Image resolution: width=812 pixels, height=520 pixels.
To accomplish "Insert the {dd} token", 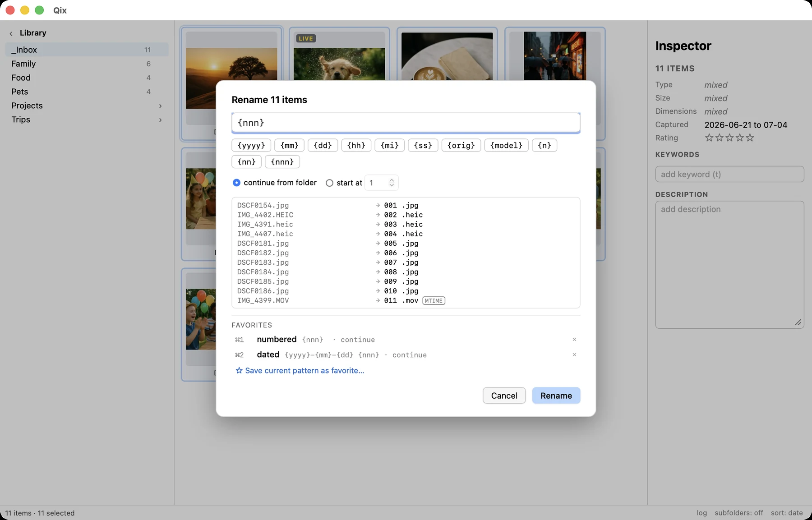I will coord(323,145).
